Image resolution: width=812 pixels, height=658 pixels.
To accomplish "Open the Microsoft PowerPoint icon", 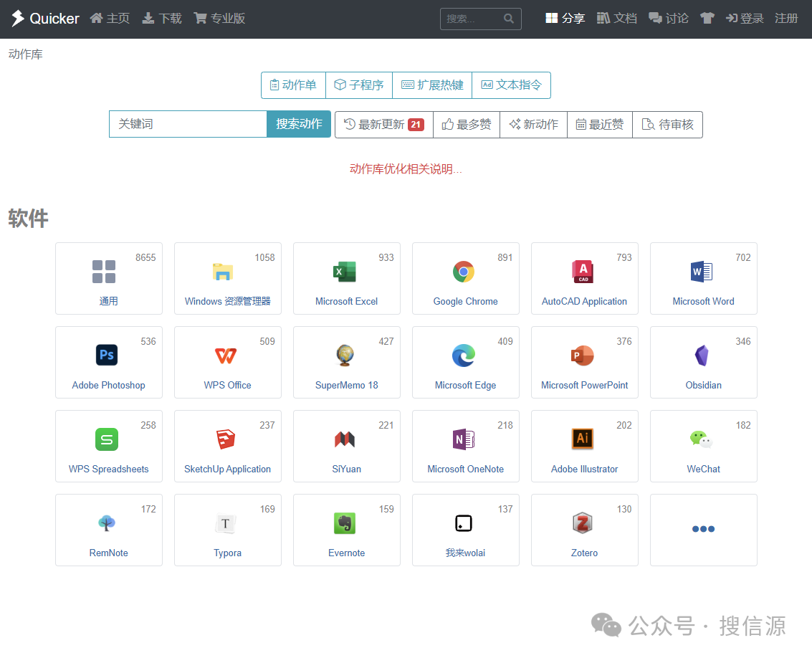I will pyautogui.click(x=583, y=356).
